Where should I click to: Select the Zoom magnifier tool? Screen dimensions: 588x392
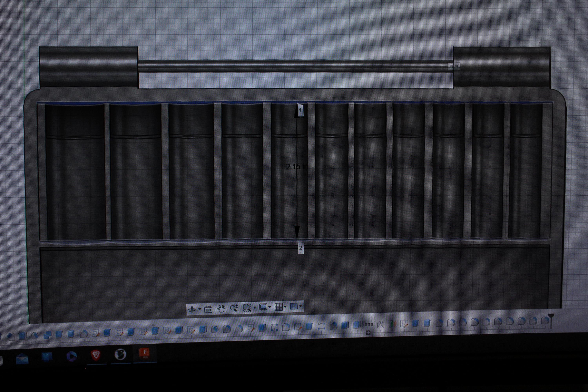coord(234,308)
